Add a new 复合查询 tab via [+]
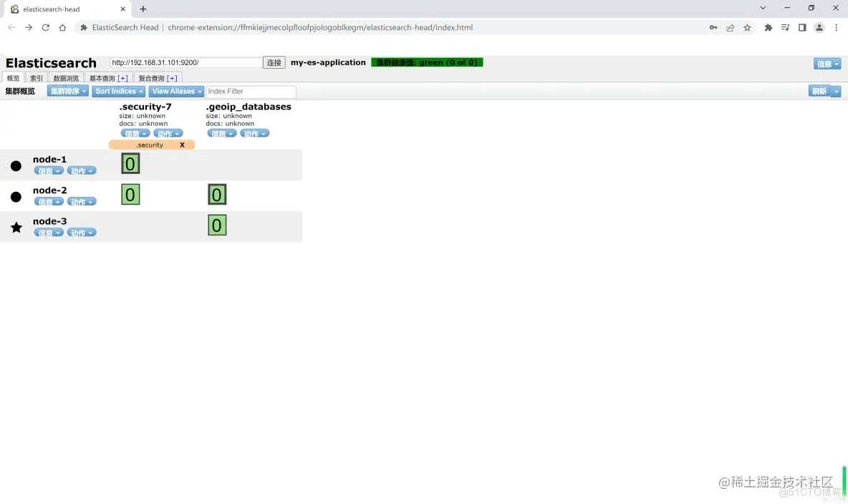 (x=172, y=78)
